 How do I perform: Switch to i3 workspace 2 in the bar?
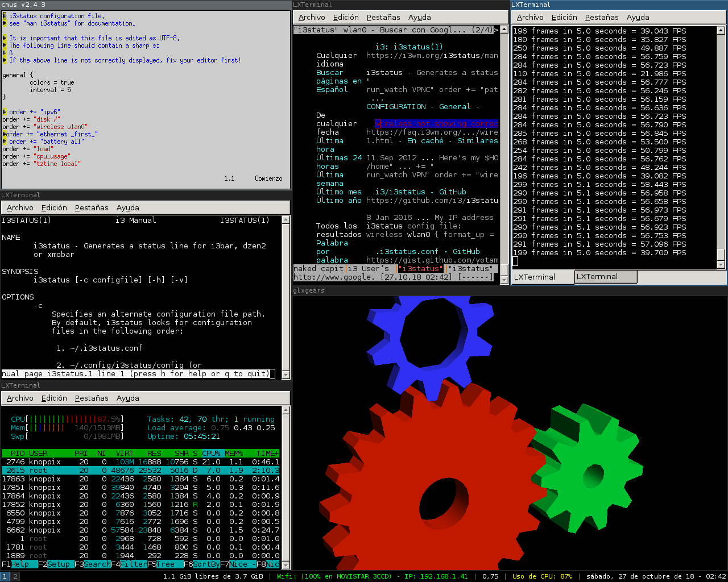point(15,576)
